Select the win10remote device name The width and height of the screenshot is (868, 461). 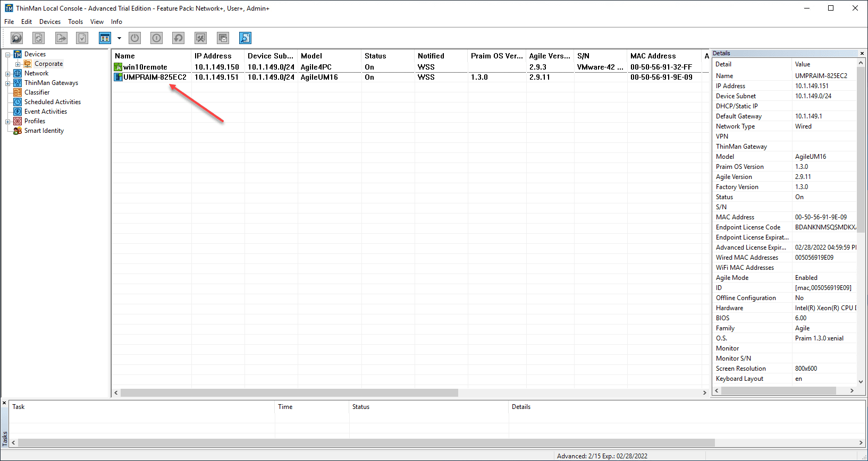tap(145, 67)
